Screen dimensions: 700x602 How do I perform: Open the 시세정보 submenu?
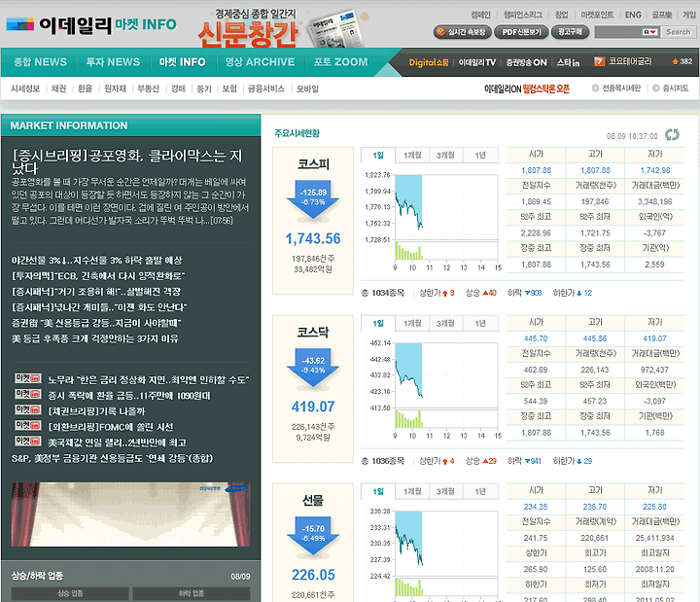25,89
